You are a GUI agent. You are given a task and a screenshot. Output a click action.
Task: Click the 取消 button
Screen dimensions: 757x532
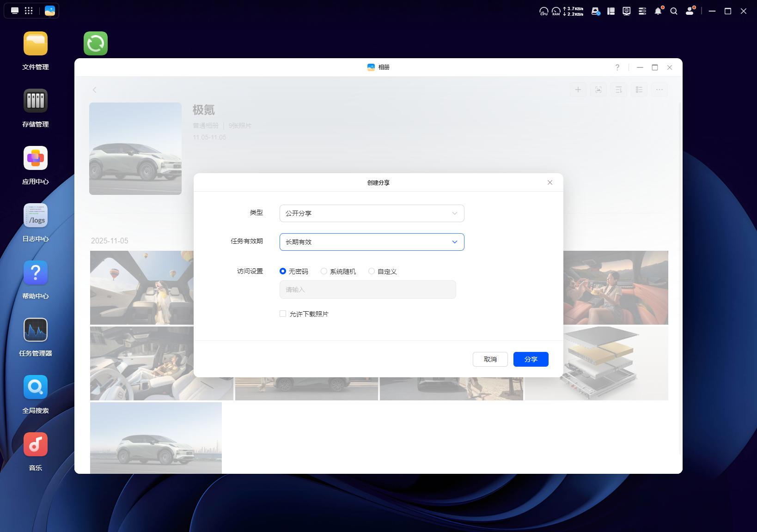click(490, 359)
